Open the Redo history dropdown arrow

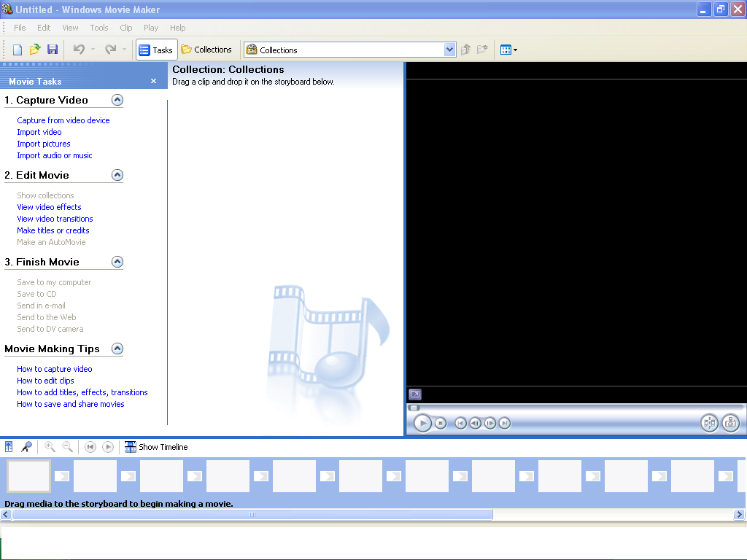click(124, 49)
